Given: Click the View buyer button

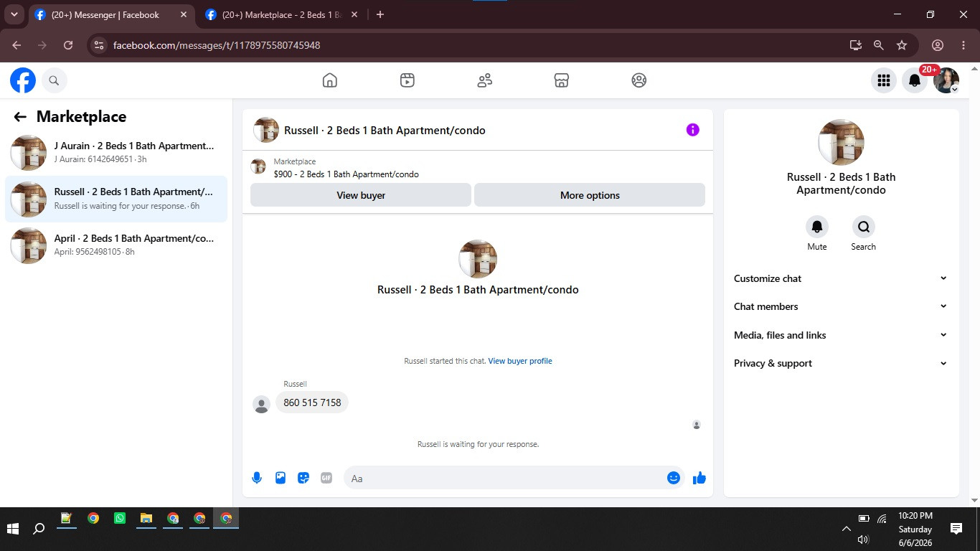Looking at the screenshot, I should tap(361, 195).
